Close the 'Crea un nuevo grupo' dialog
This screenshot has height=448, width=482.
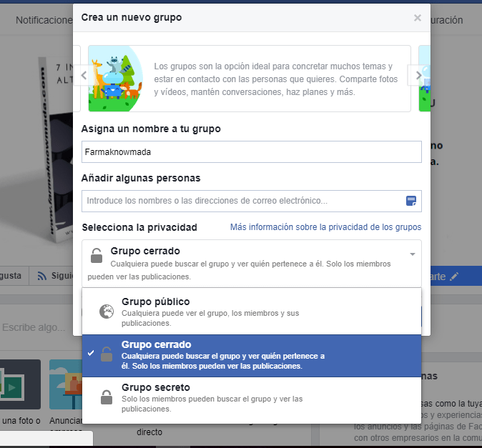tap(417, 18)
